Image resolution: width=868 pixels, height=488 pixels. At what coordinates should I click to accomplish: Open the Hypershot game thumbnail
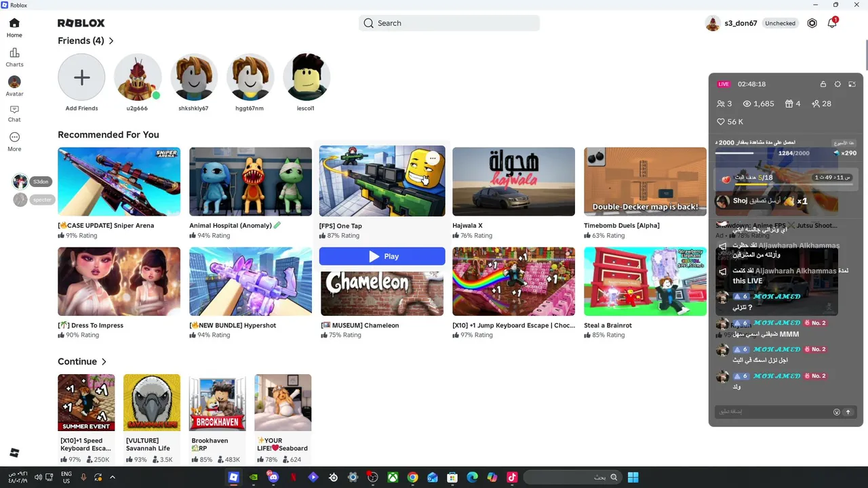point(250,281)
